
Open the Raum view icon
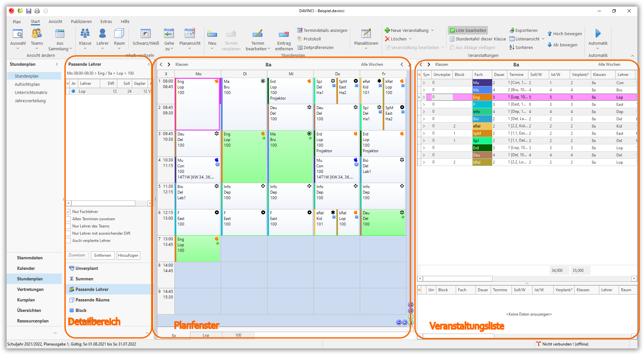[x=119, y=34]
